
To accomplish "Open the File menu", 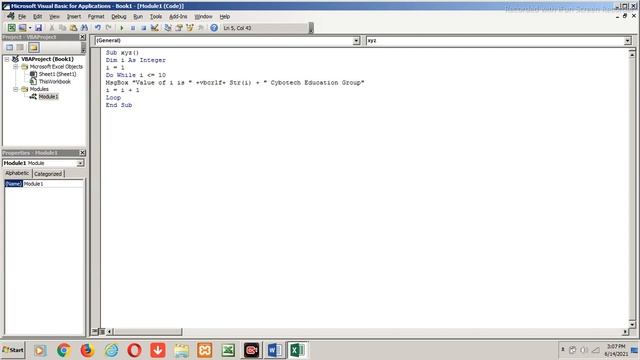I will point(22,17).
